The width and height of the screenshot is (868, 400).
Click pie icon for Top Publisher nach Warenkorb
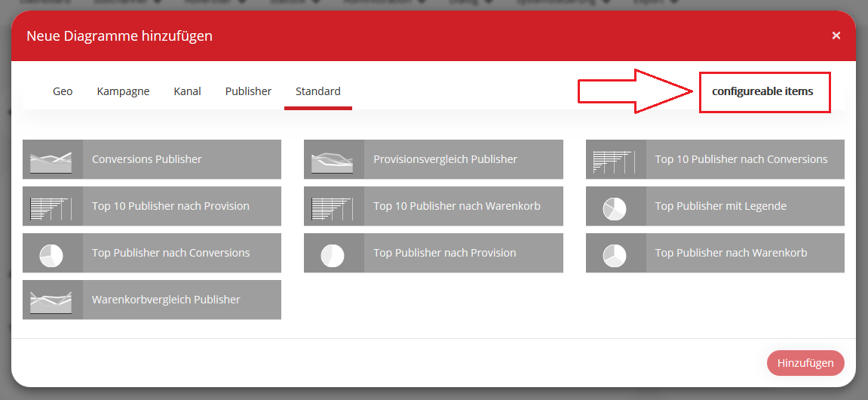(615, 253)
